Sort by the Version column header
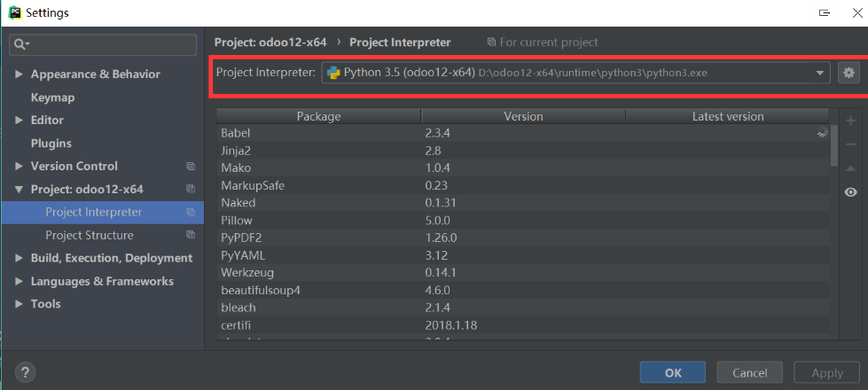Viewport: 868px width, 390px height. point(523,116)
